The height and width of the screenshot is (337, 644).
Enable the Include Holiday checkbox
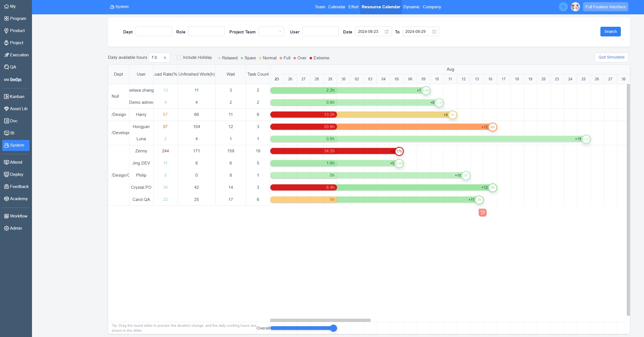coord(179,57)
